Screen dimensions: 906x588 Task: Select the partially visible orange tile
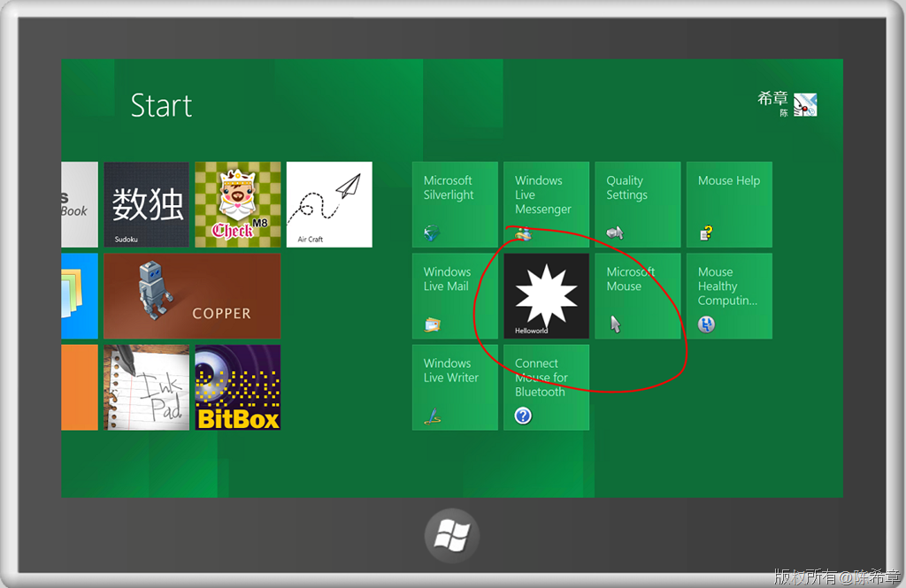click(80, 387)
